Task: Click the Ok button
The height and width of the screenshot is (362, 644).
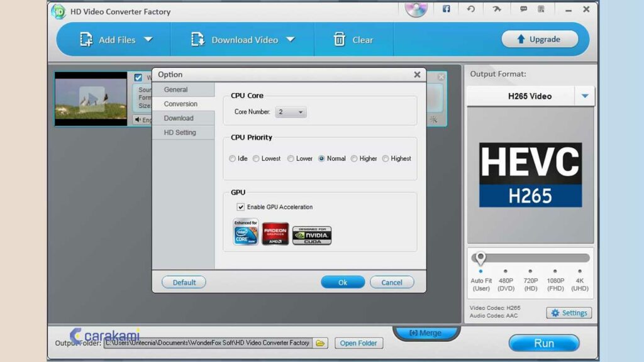Action: (342, 282)
